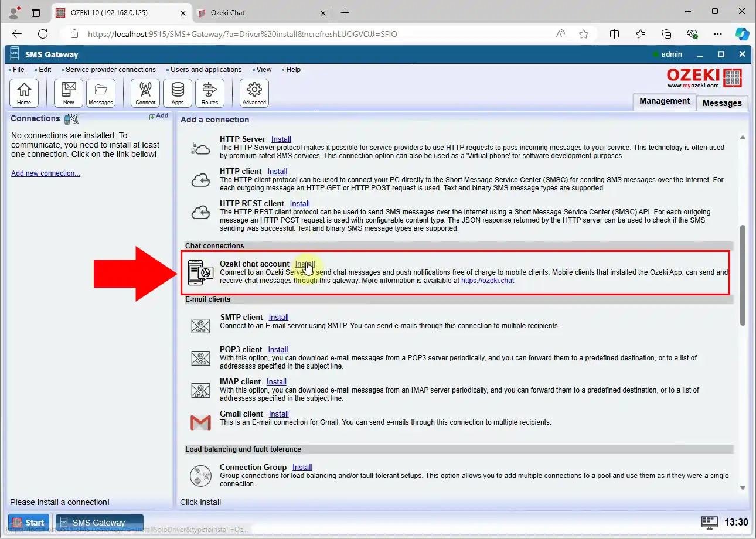Open the Apps database toolbar icon
This screenshot has height=539, width=756.
178,93
